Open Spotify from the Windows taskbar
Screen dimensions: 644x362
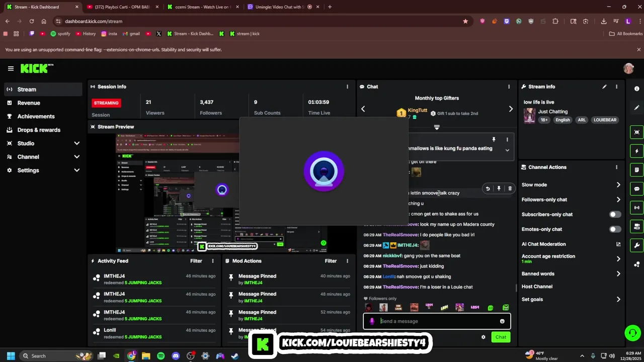(x=161, y=356)
